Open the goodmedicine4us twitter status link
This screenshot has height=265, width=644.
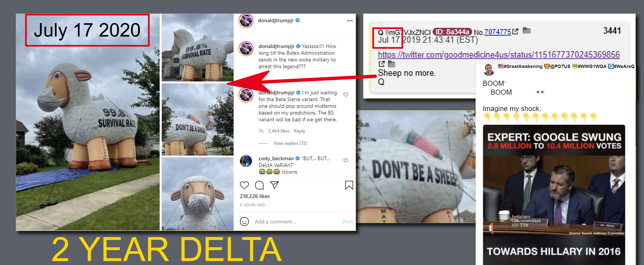click(499, 55)
